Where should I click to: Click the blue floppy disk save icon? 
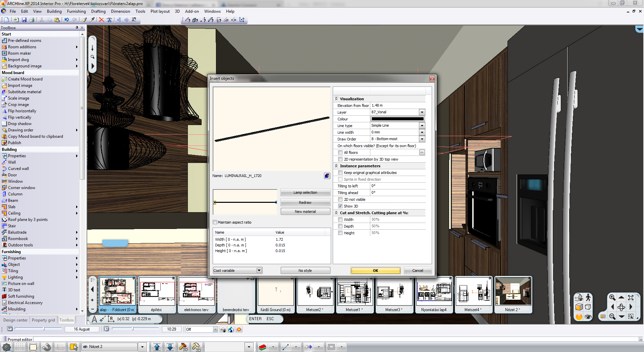[x=24, y=20]
